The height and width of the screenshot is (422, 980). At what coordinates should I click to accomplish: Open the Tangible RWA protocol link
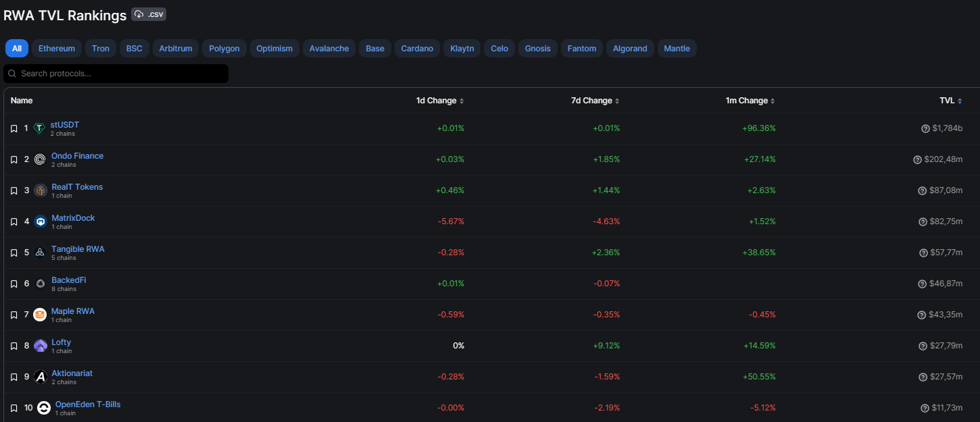tap(78, 249)
